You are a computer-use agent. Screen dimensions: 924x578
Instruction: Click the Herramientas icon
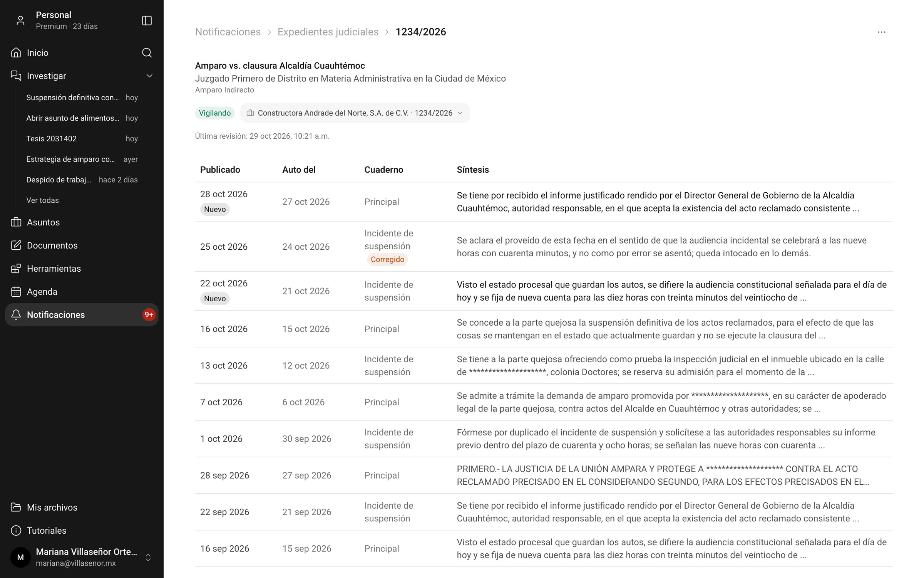pos(16,269)
